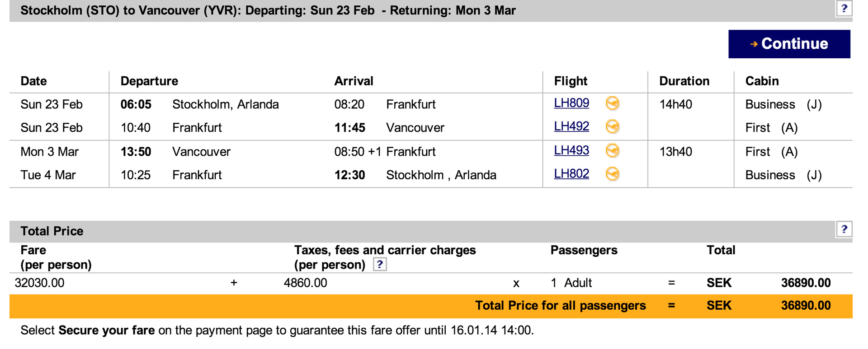Viewport: 868px width, 349px height.
Task: Click the Lufthansa logo beside LH802
Action: coord(612,174)
